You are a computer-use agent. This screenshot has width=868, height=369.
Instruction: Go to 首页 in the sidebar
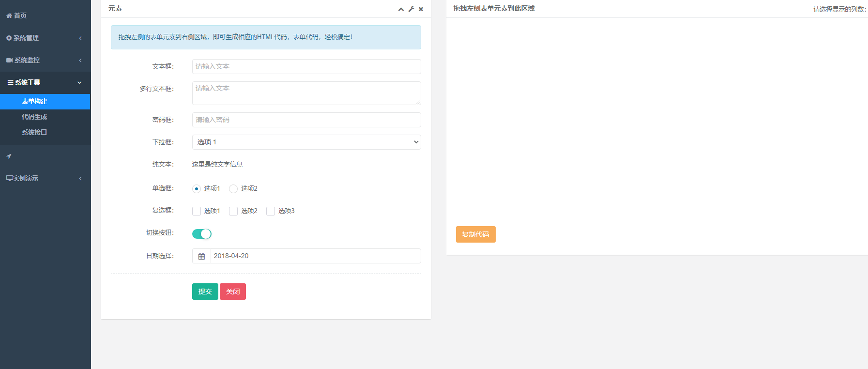[x=45, y=15]
